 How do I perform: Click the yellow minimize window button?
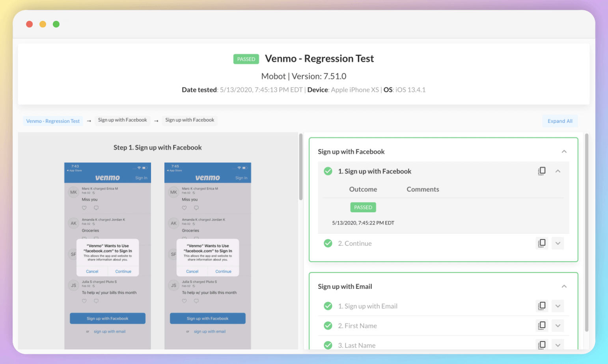pyautogui.click(x=43, y=24)
